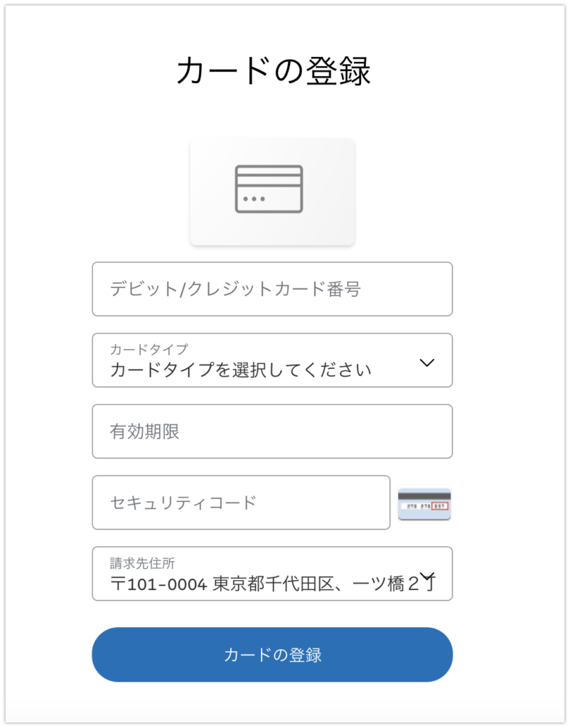Image resolution: width=570 pixels, height=728 pixels.
Task: Click the small 請求先住所 label
Action: pos(142,563)
